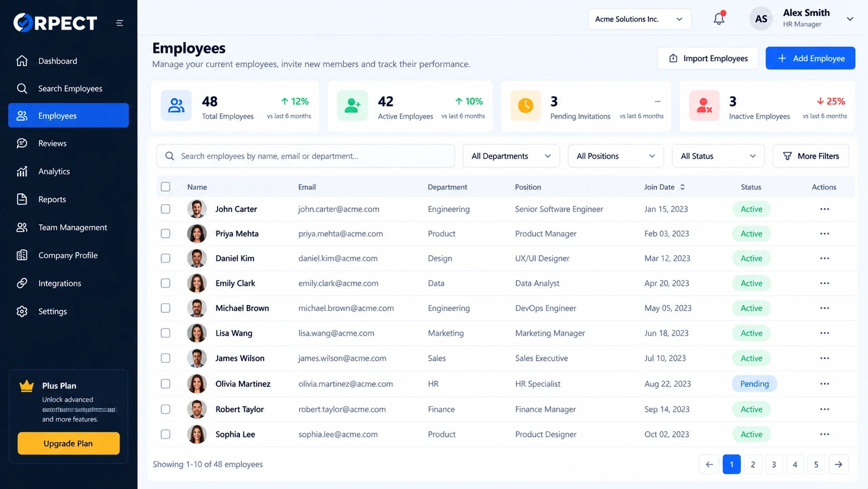Open actions menu for John Carter
The height and width of the screenshot is (489, 868).
[824, 209]
